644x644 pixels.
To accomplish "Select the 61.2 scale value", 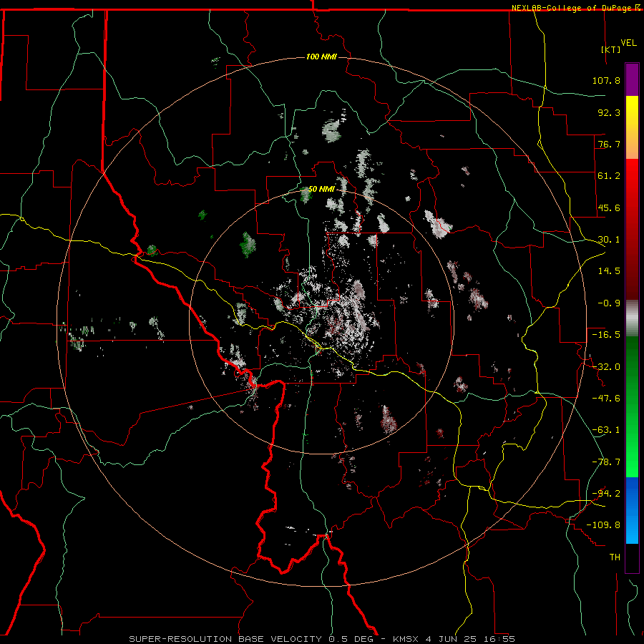I will tap(609, 176).
